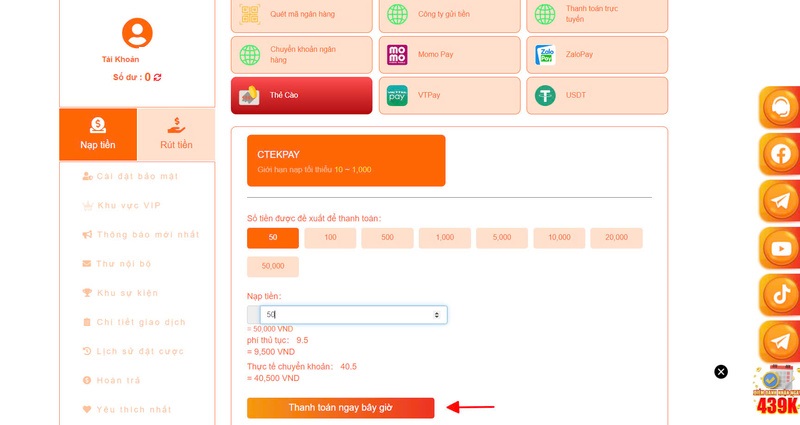Open Thư nội bộ inbox
The width and height of the screenshot is (800, 425).
point(117,263)
